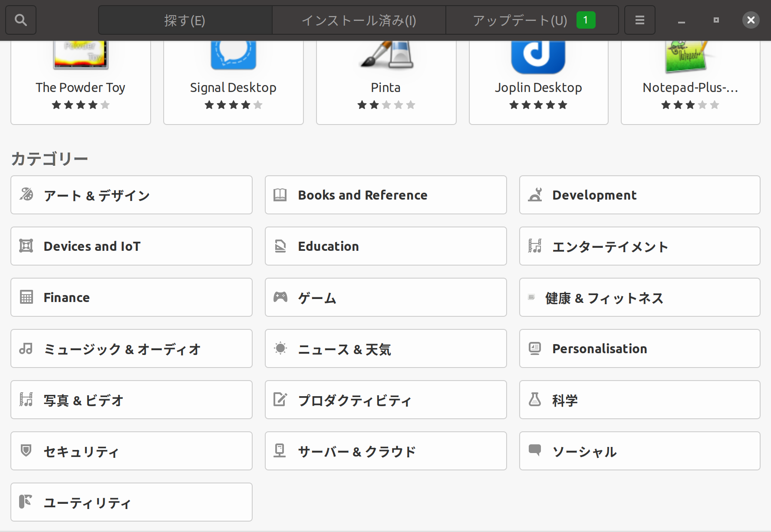The image size is (771, 532).
Task: Click the Devices and IoT chip icon
Action: coord(26,246)
